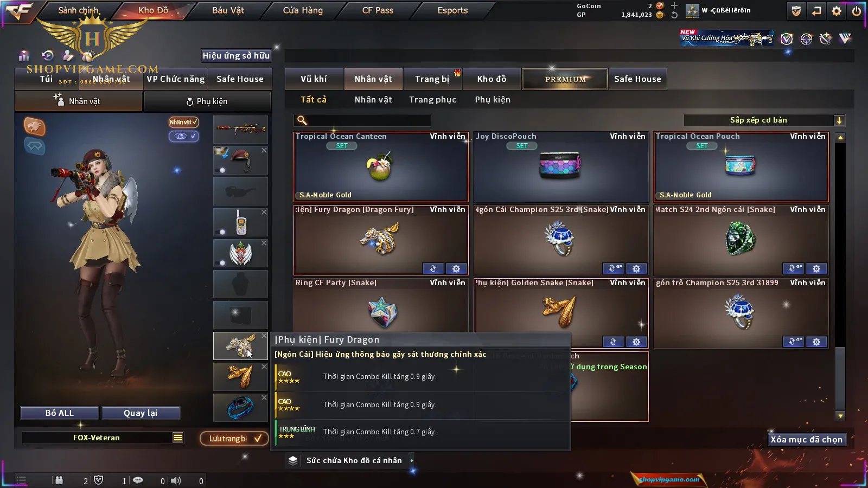Viewport: 868px width, 488px height.
Task: Open the settings gear in the top bar
Action: (837, 11)
